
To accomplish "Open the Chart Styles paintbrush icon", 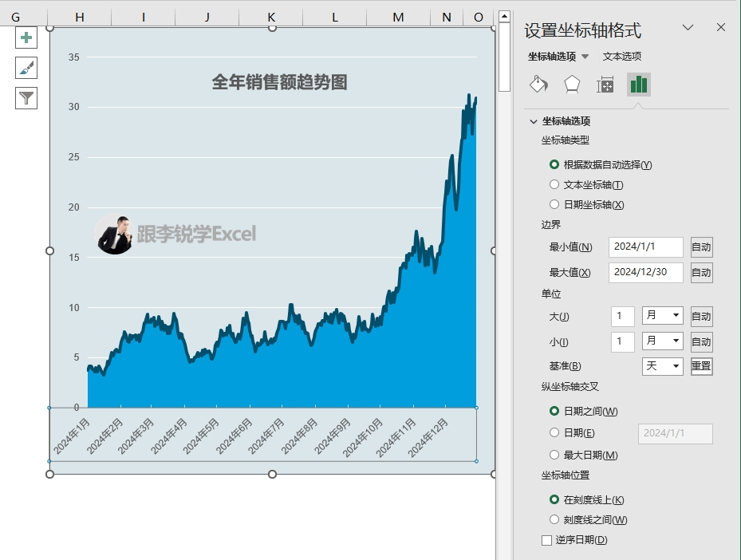I will [x=26, y=68].
